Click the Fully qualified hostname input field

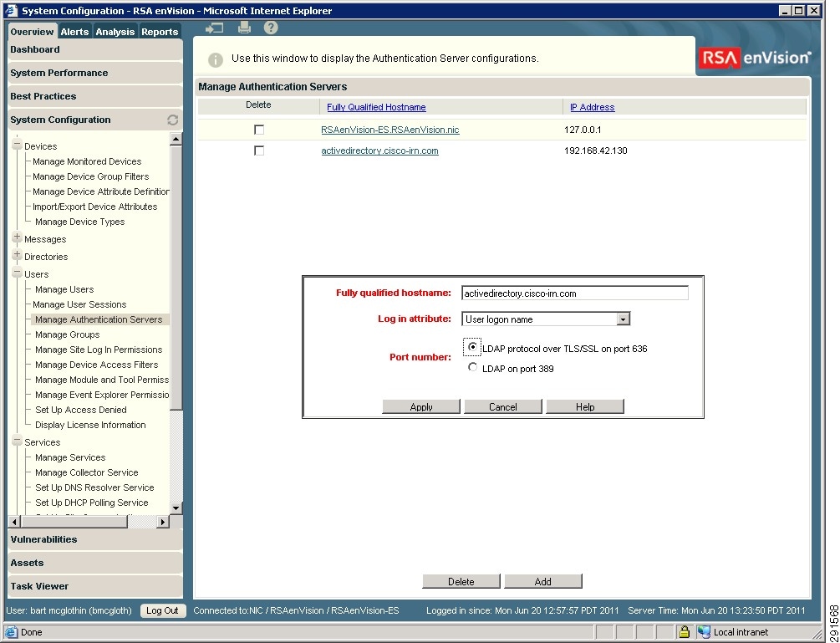[575, 293]
